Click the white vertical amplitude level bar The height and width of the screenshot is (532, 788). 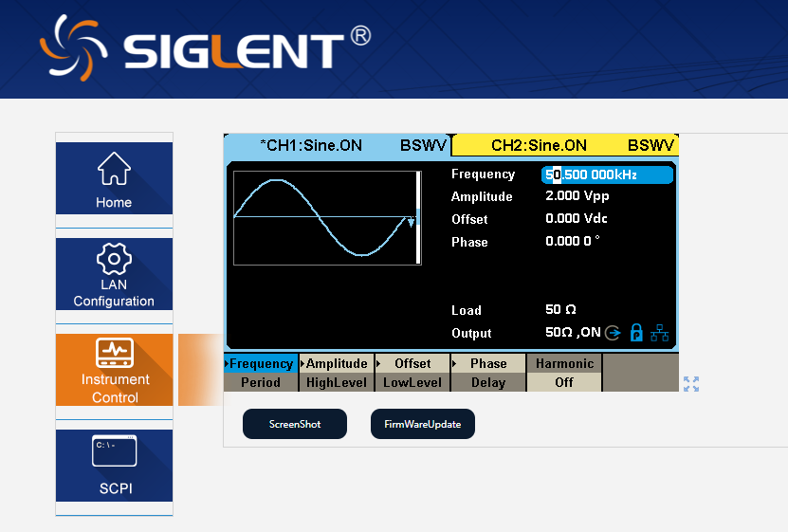tap(417, 218)
